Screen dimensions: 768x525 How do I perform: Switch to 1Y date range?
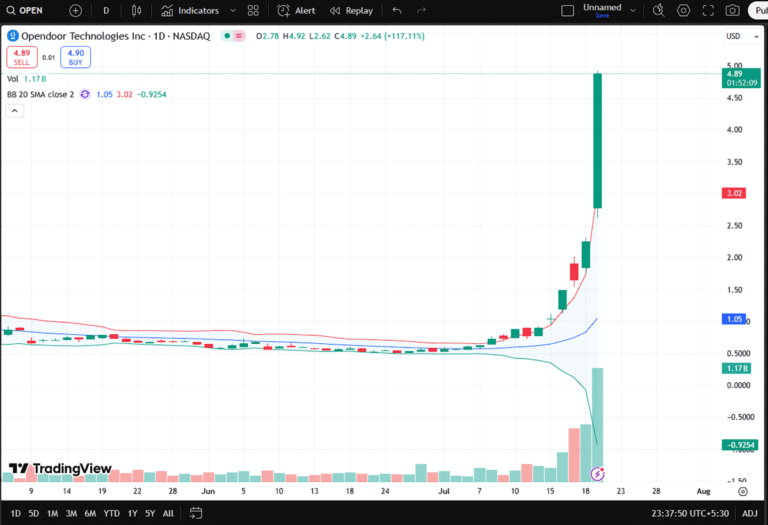click(x=132, y=513)
